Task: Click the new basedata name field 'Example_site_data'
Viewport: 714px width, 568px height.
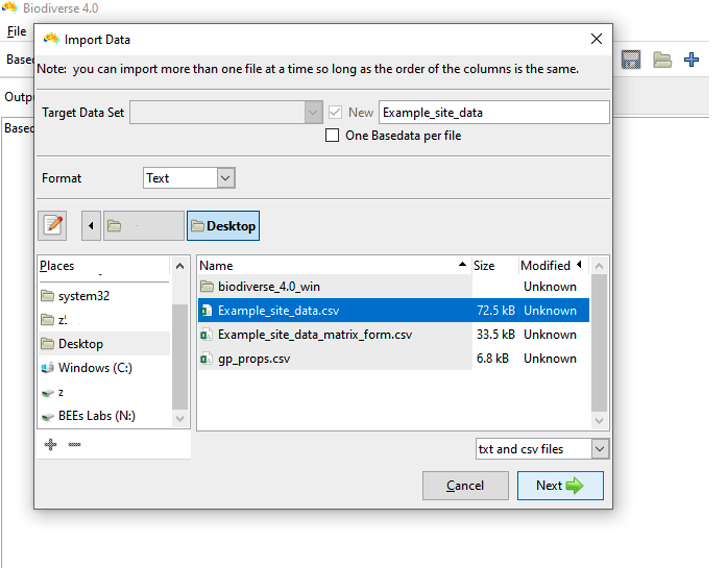Action: tap(494, 112)
